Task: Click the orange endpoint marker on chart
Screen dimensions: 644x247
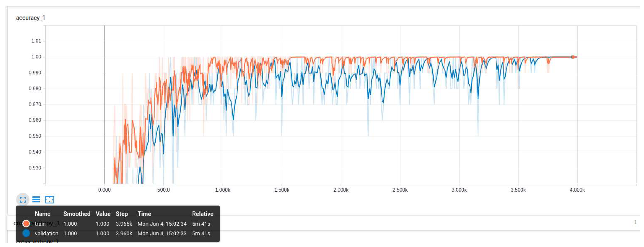Action: pos(573,57)
